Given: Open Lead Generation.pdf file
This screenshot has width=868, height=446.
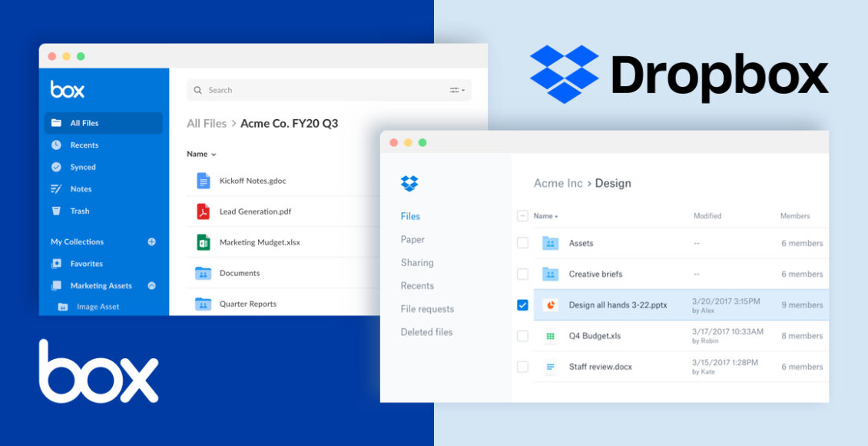Looking at the screenshot, I should (255, 211).
